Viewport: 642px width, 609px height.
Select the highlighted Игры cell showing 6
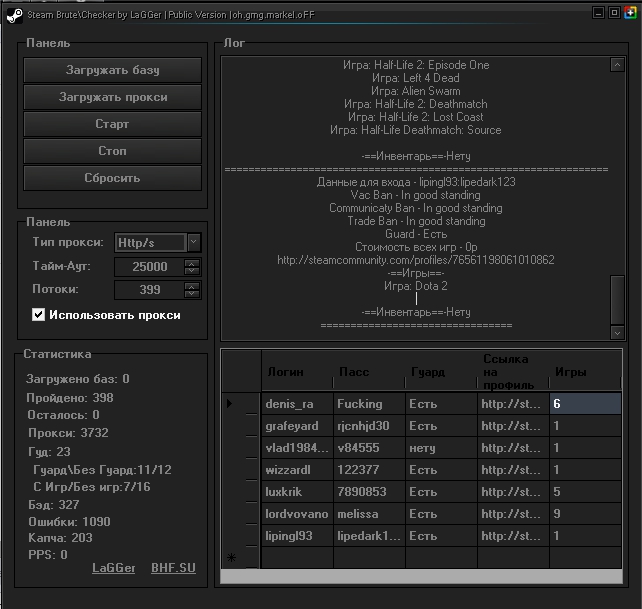[x=585, y=404]
